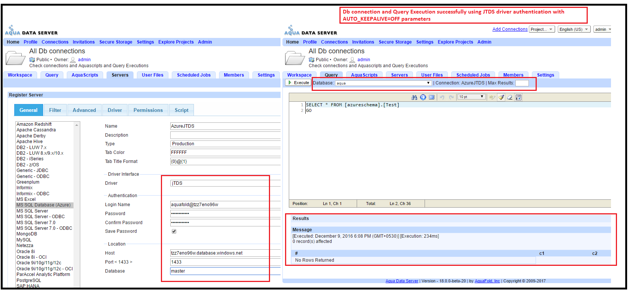Click the owner user icon in the right window
This screenshot has width=644, height=297.
pos(353,60)
